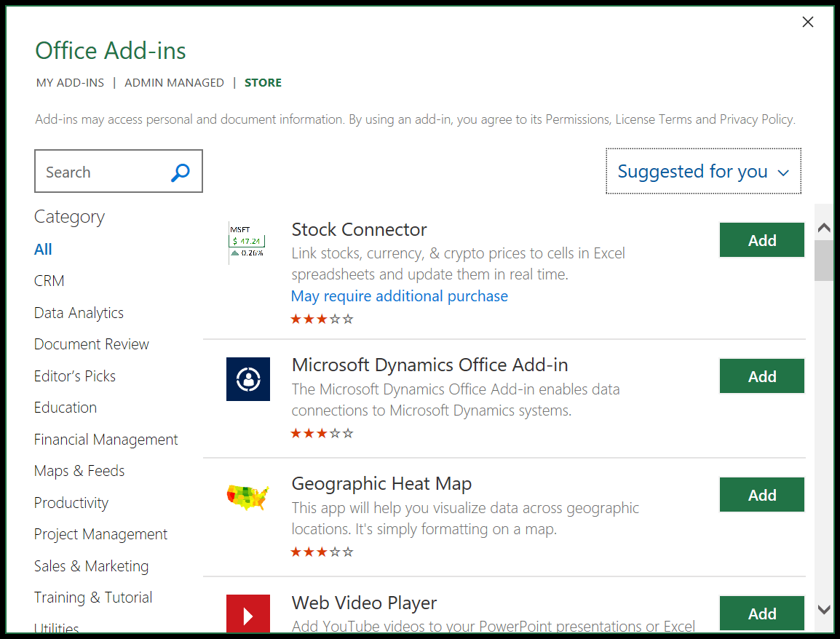Click the results list scrollbar thumb

[824, 261]
